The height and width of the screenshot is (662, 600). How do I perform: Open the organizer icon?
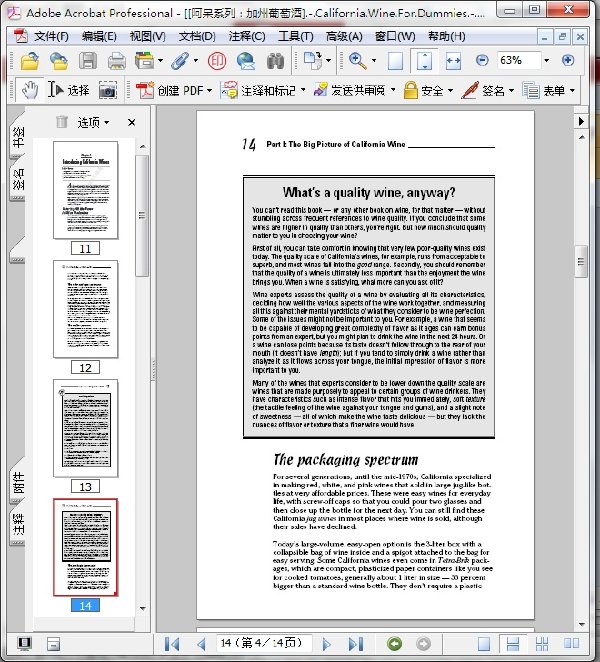tap(144, 61)
